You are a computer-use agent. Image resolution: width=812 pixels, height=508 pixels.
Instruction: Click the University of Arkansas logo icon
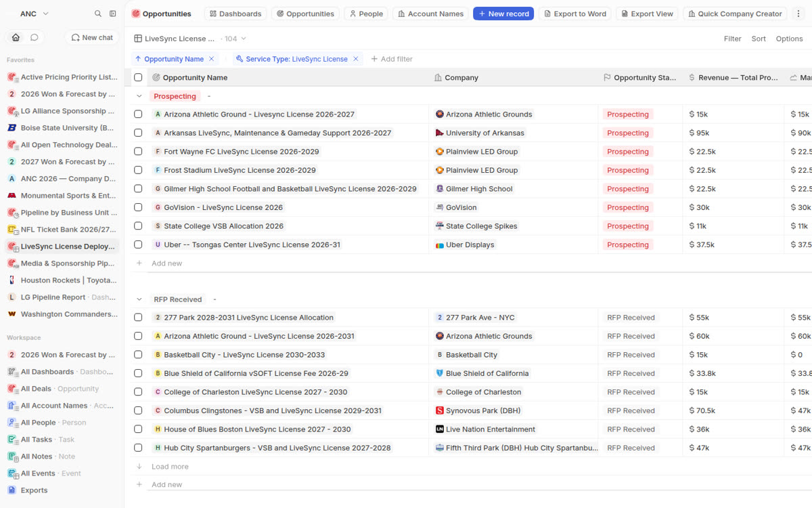(x=439, y=133)
